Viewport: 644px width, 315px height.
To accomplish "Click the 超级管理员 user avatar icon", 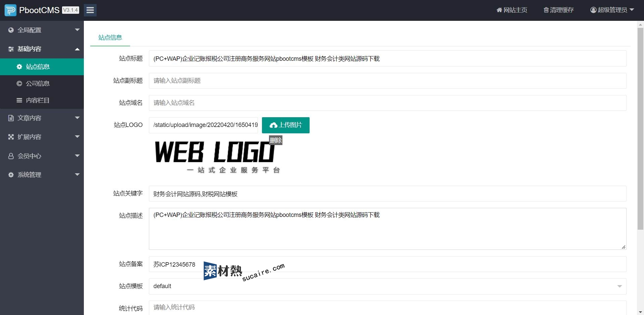I will point(593,10).
